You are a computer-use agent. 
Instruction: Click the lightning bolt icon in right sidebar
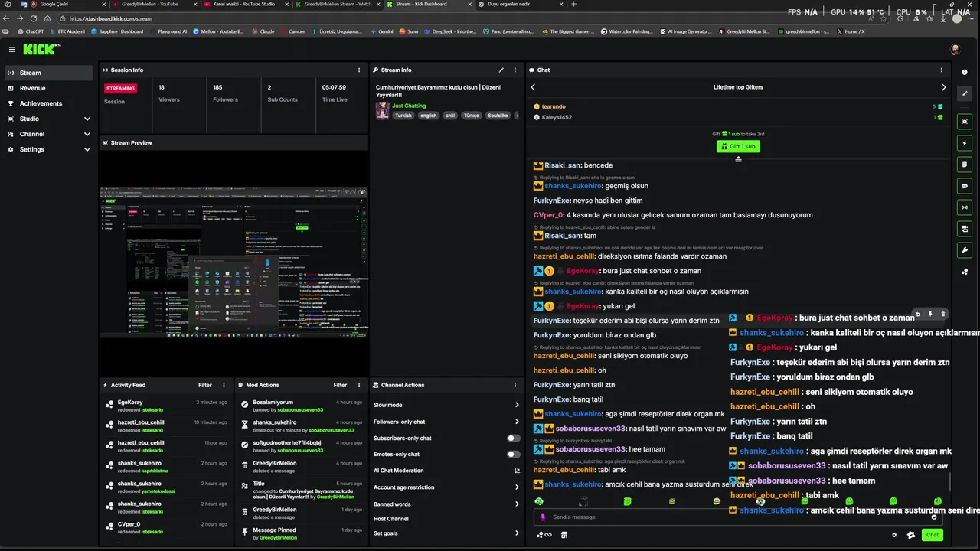[965, 143]
